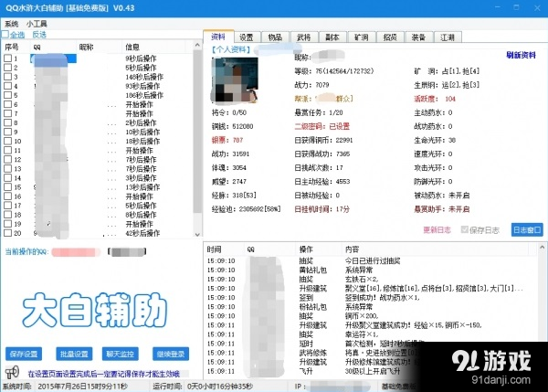Screen dimensions: 548x392
Task: Click the 反选 invert selection link
Action: (39, 35)
